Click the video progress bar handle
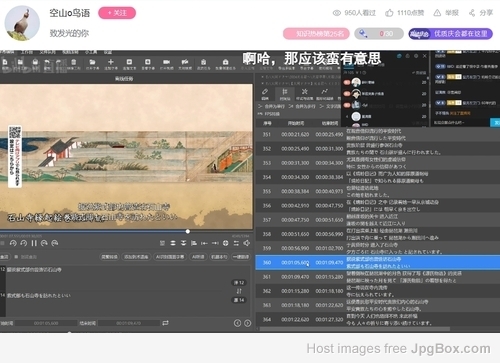The image size is (500, 363). (188, 231)
